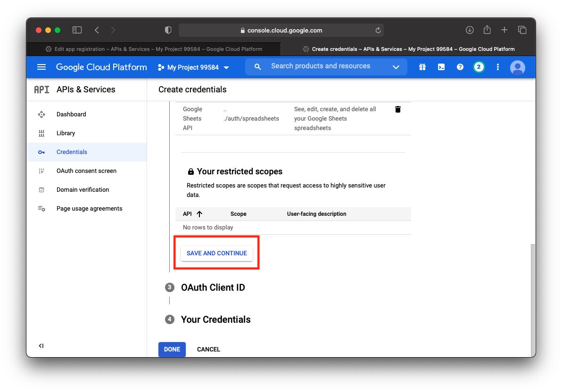Click the APIs & Services header
The image size is (562, 392).
tap(86, 90)
